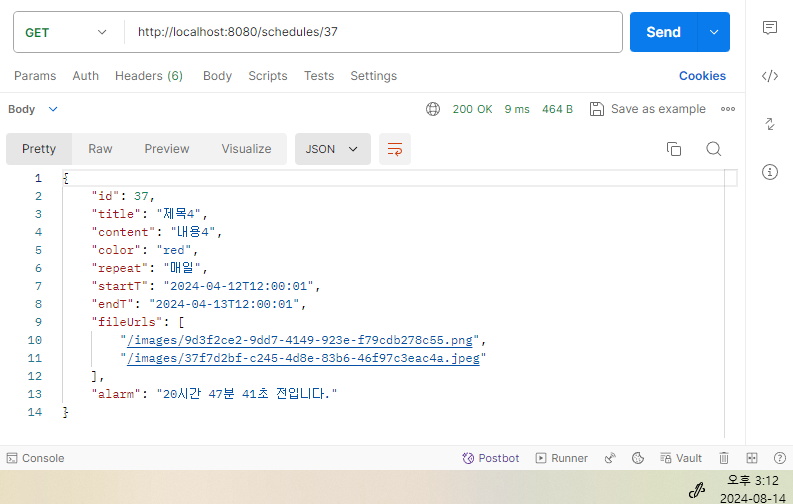Image resolution: width=793 pixels, height=504 pixels.
Task: Click the "id" value 37
Action: (141, 196)
